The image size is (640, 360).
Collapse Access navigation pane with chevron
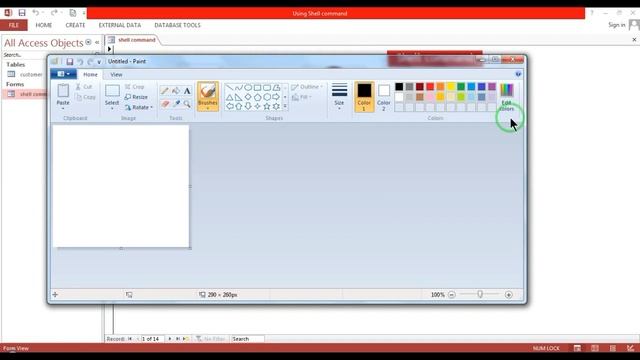click(97, 42)
